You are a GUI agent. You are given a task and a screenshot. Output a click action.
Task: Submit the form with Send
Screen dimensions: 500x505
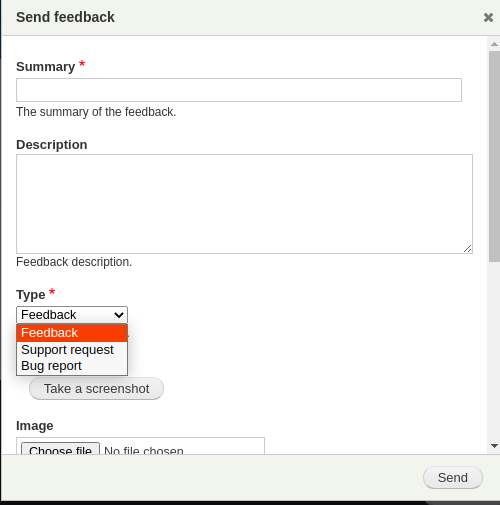point(453,478)
